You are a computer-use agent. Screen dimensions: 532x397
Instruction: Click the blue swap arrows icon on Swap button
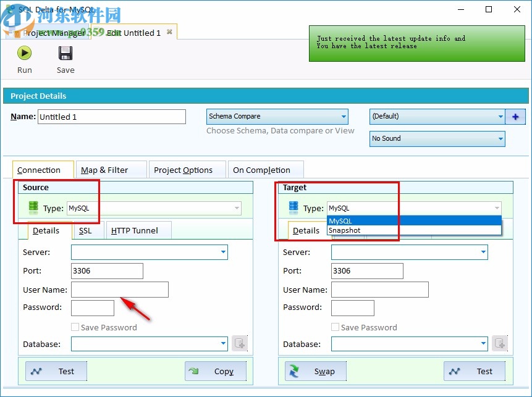point(295,371)
